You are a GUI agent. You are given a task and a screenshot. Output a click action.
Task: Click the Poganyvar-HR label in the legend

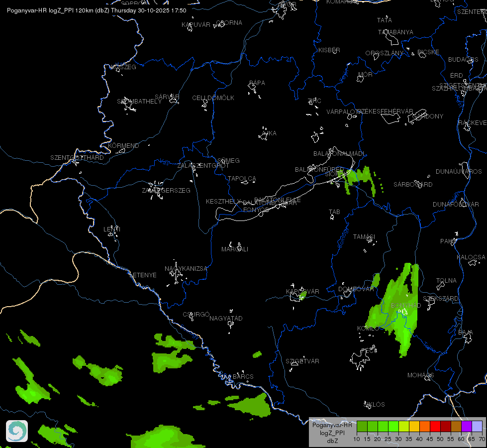coord(332,425)
